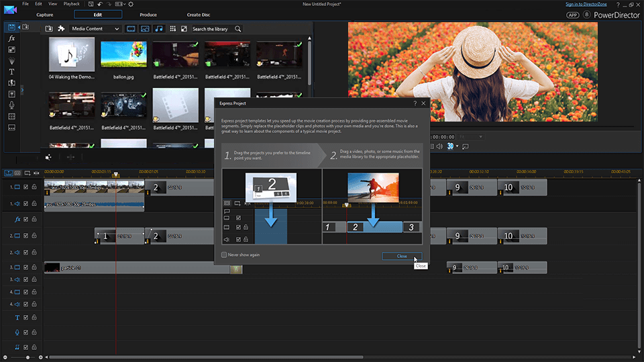This screenshot has width=644, height=362.
Task: Open the Voice-Over Recording Room microphone icon
Action: point(11,105)
